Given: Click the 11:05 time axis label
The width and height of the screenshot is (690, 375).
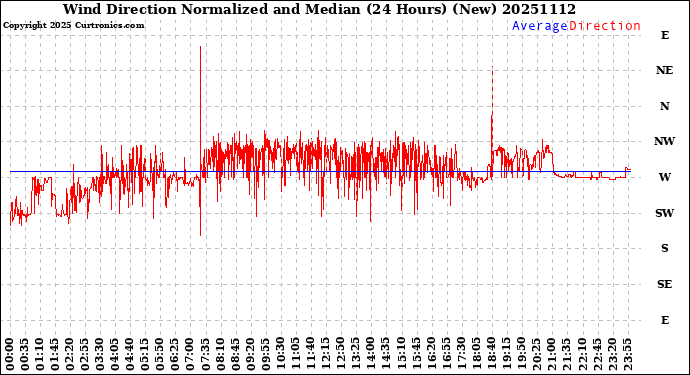Looking at the screenshot, I should pyautogui.click(x=296, y=354).
